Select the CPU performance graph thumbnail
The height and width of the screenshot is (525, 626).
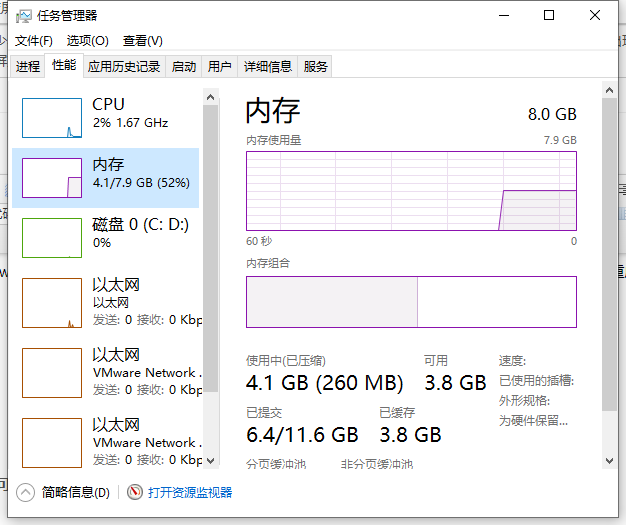tap(52, 118)
